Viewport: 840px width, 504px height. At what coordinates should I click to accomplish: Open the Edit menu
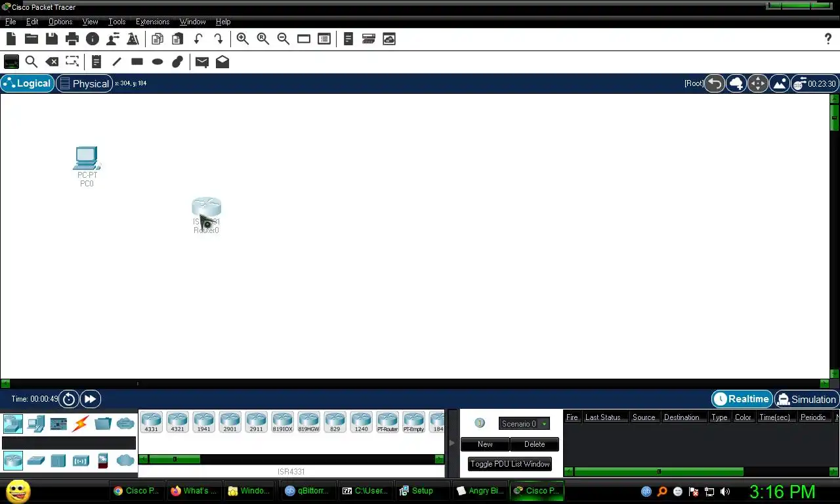[x=32, y=22]
